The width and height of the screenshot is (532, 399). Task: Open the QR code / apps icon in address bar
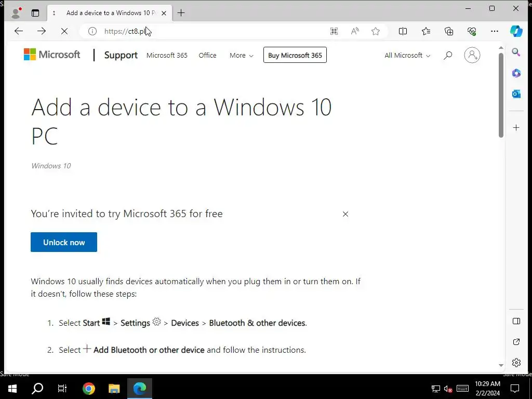coord(334,31)
